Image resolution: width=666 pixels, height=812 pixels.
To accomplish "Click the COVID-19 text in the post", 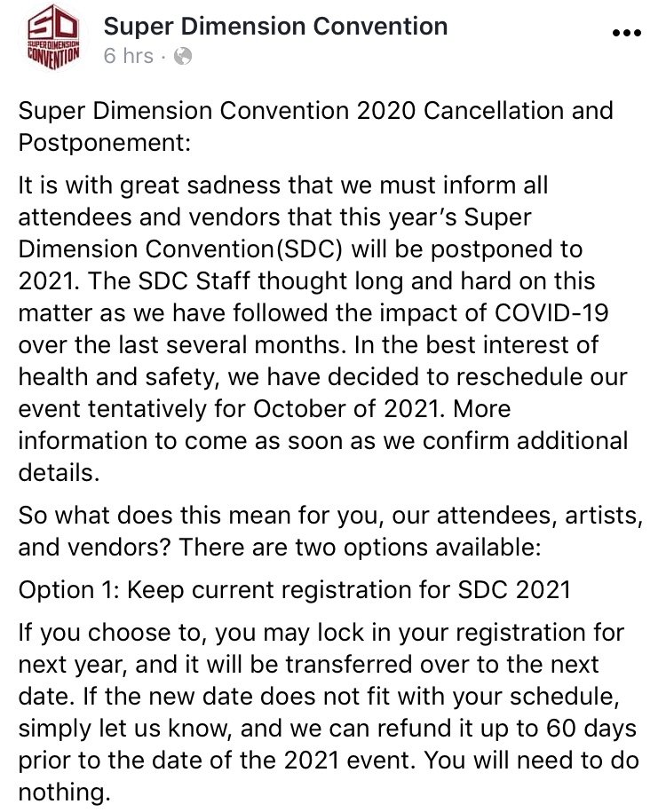I will (551, 312).
